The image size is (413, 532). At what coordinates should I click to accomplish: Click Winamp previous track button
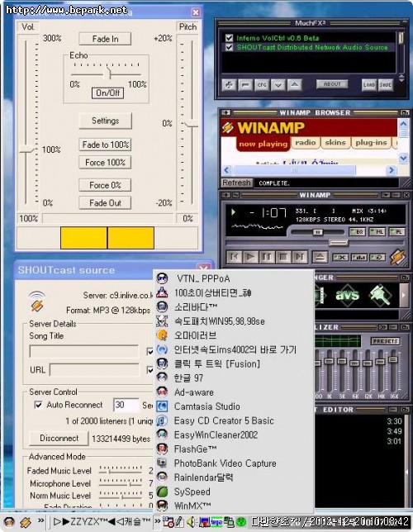coord(234,257)
